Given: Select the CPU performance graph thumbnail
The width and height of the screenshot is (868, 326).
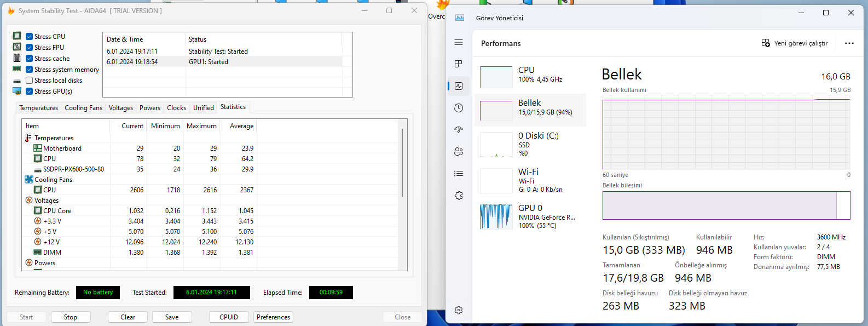Looking at the screenshot, I should 496,77.
